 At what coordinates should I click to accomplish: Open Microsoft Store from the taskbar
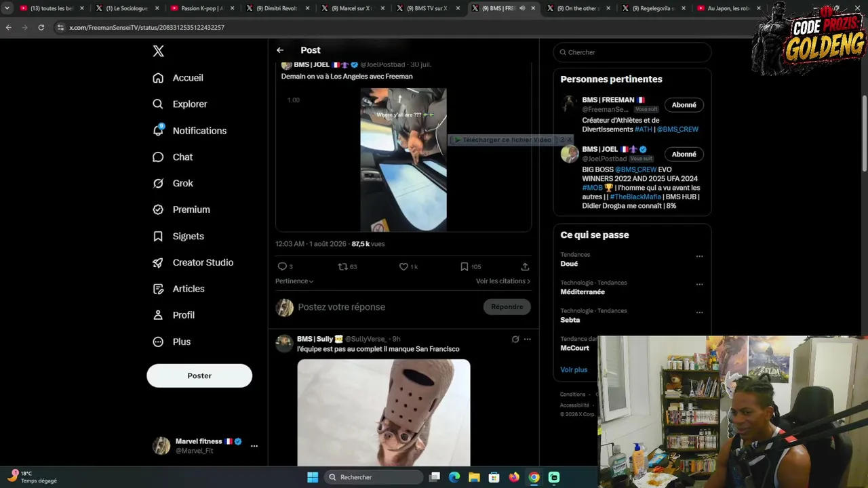pyautogui.click(x=494, y=477)
